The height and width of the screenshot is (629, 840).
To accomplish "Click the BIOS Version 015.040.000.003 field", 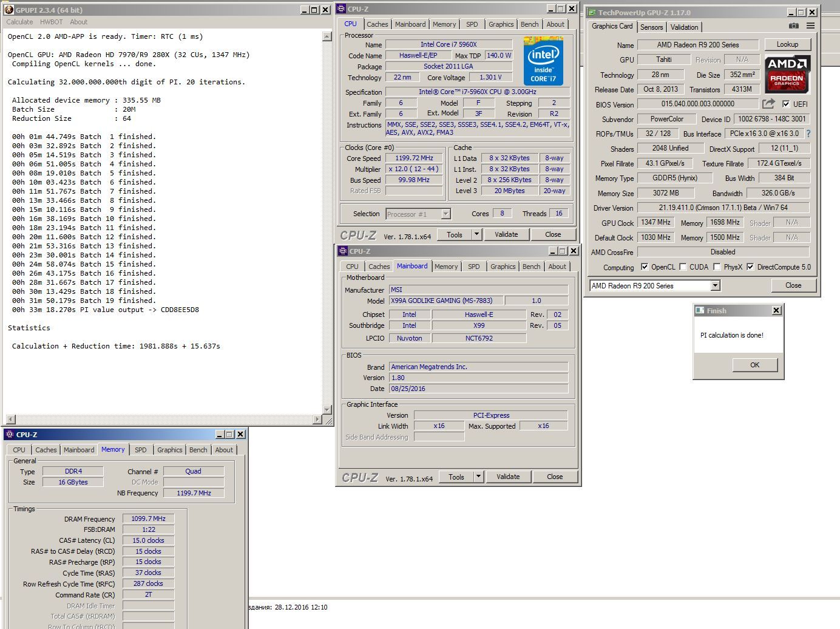I will [x=697, y=104].
